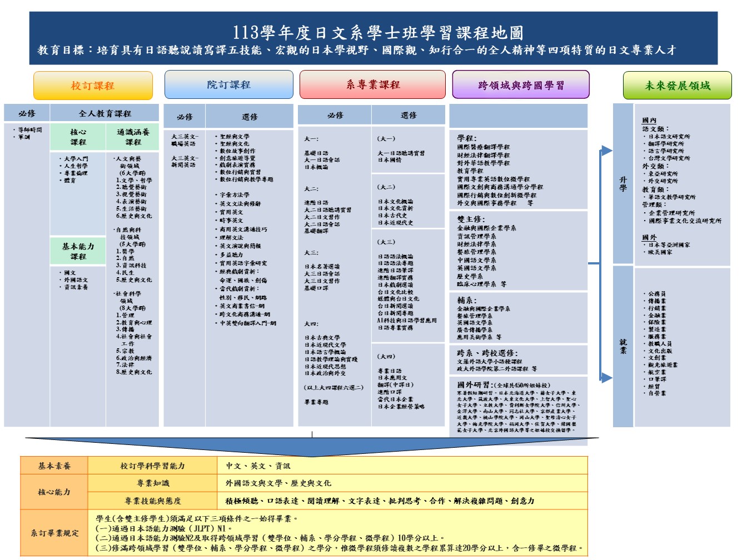
Task: Click the 專業技能與態度 cell
Action: click(152, 501)
